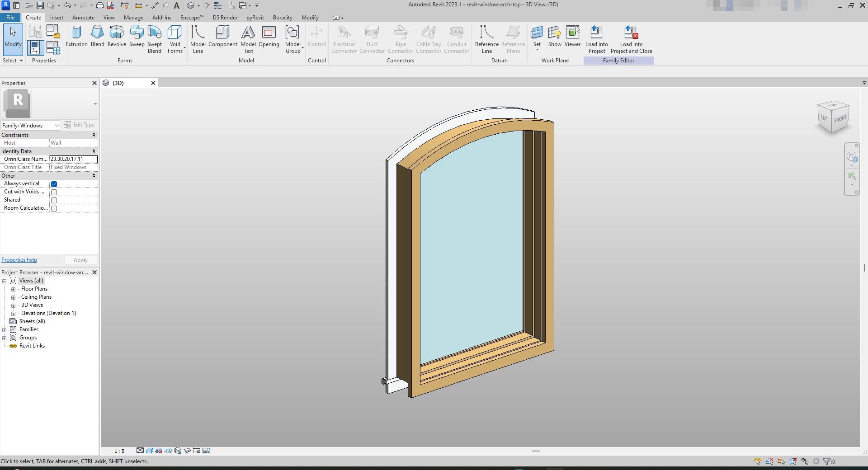
Task: Open the work plane Viewer
Action: (572, 36)
